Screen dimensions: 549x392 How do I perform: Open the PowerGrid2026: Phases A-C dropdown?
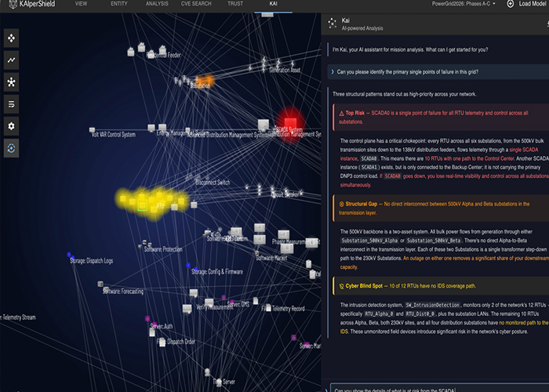coord(464,4)
